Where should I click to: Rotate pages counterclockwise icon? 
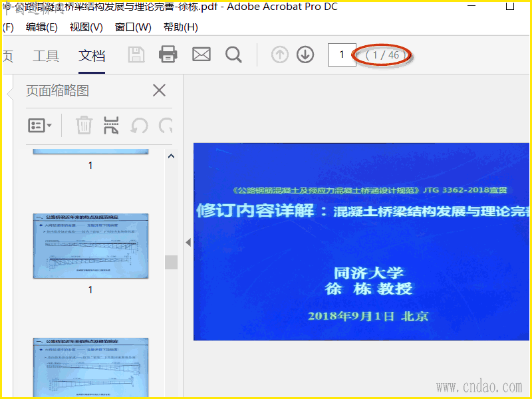pyautogui.click(x=140, y=126)
